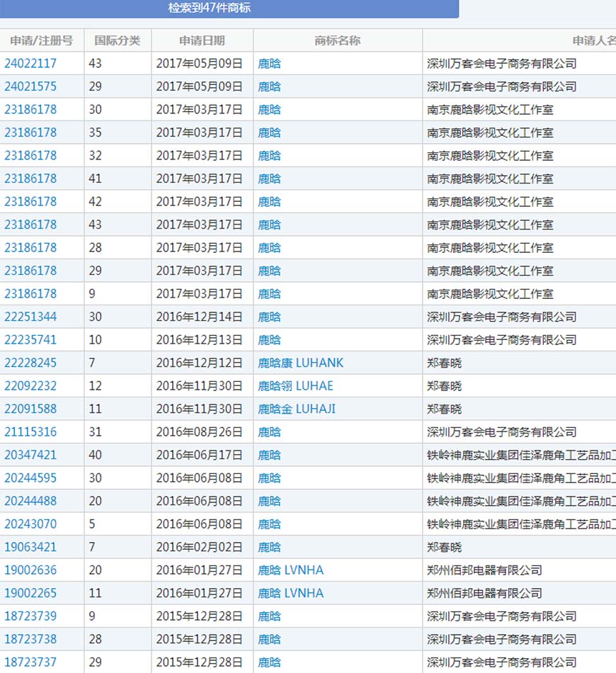The width and height of the screenshot is (616, 673).
Task: Click the 商标名称 column header
Action: click(x=337, y=40)
